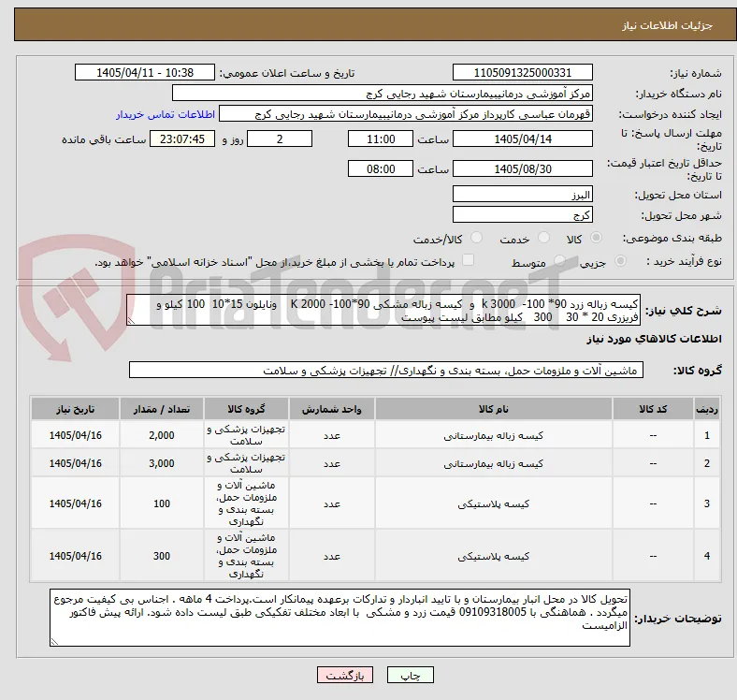Screen dimensions: 737x700
Task: Click the واحد شمارش column header
Action: coord(331,409)
